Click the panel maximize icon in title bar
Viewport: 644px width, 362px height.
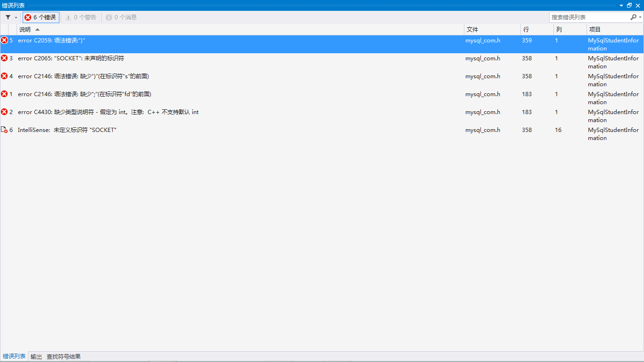pyautogui.click(x=629, y=5)
